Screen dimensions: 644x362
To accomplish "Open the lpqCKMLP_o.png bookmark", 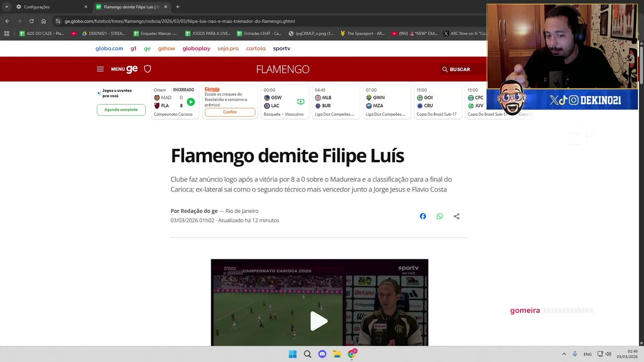I will coord(311,34).
